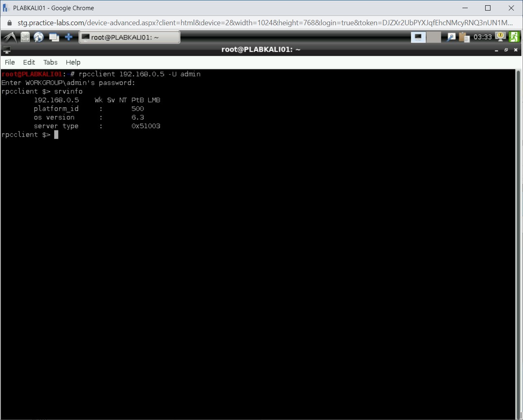Click the monitor notification tray icon
Viewport: 523px width, 420px height.
click(x=500, y=37)
